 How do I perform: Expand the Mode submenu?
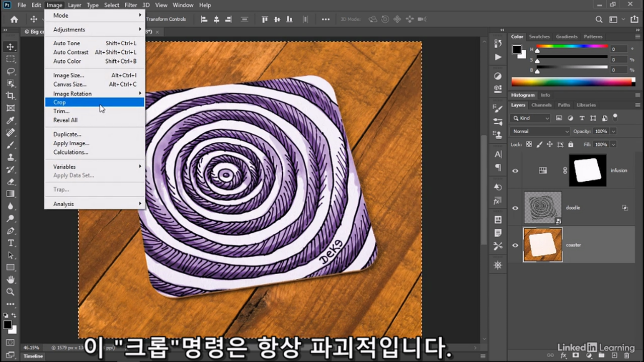click(x=95, y=16)
